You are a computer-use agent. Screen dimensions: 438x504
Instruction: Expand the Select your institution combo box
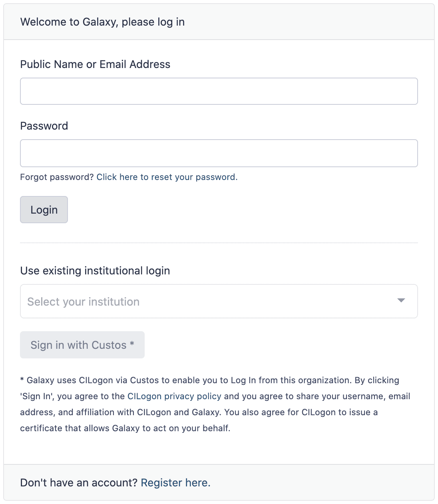(x=219, y=301)
